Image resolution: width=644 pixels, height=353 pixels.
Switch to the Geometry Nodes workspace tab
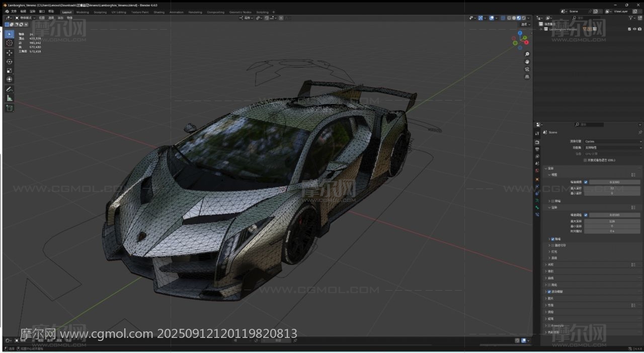click(x=240, y=12)
